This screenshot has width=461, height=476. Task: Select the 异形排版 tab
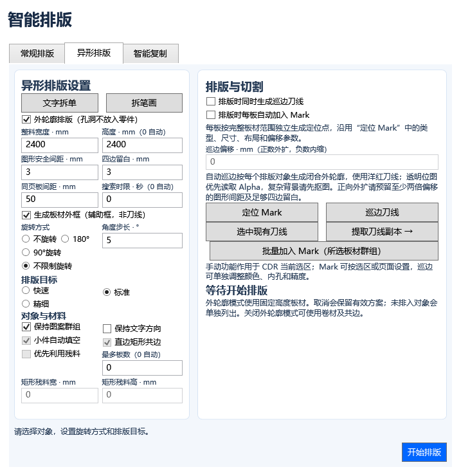pos(94,53)
